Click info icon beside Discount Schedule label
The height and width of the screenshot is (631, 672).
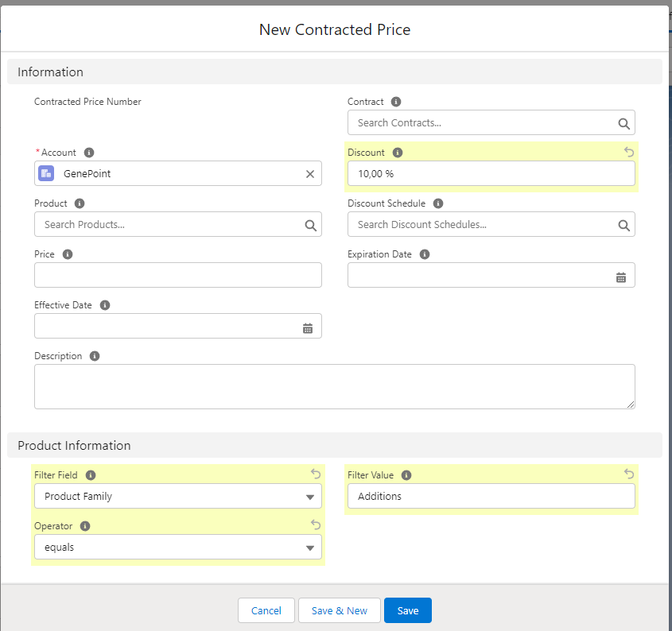(x=438, y=203)
